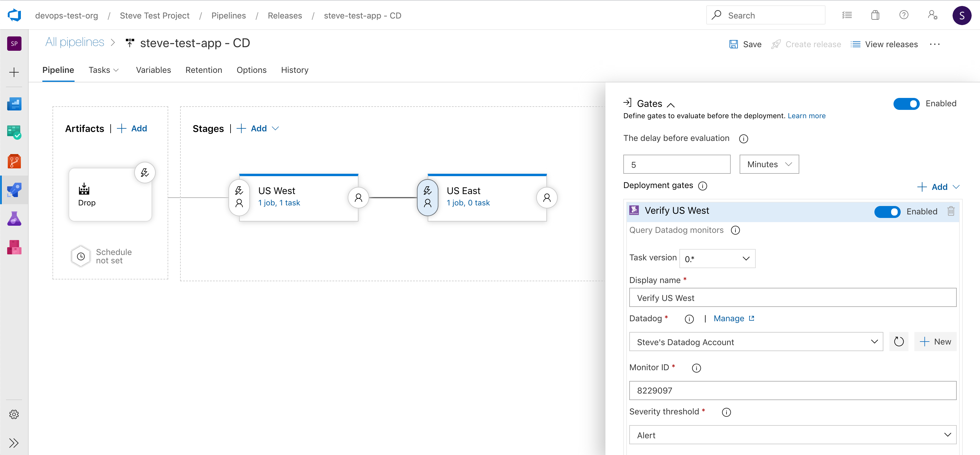The width and height of the screenshot is (980, 455).
Task: Click the lightning trigger icon on US West stage
Action: [239, 190]
